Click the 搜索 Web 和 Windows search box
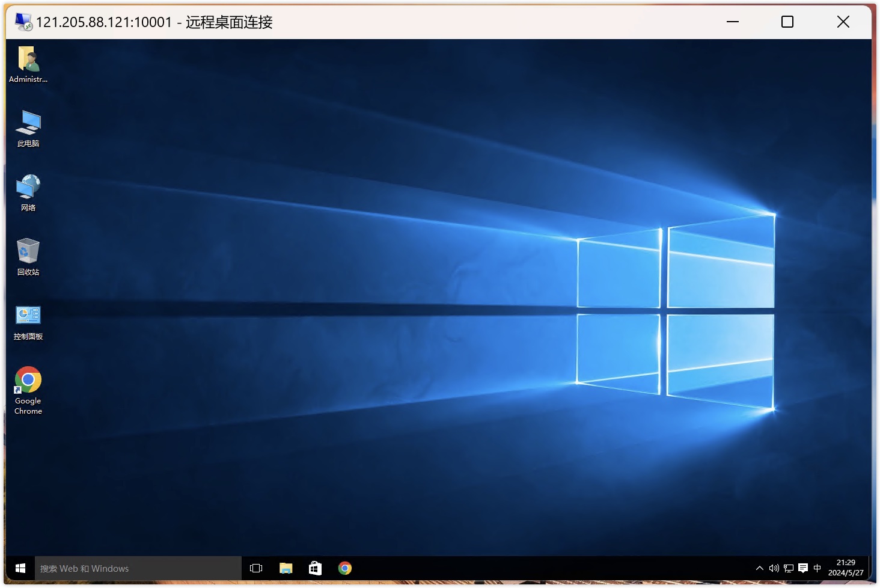Screen dimensions: 880x588 tap(138, 568)
